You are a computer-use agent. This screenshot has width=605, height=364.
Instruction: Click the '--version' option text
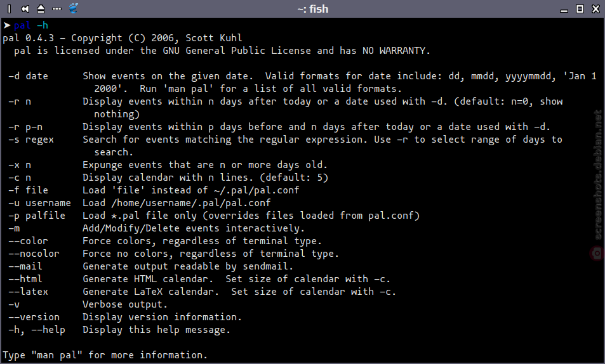[x=34, y=317]
